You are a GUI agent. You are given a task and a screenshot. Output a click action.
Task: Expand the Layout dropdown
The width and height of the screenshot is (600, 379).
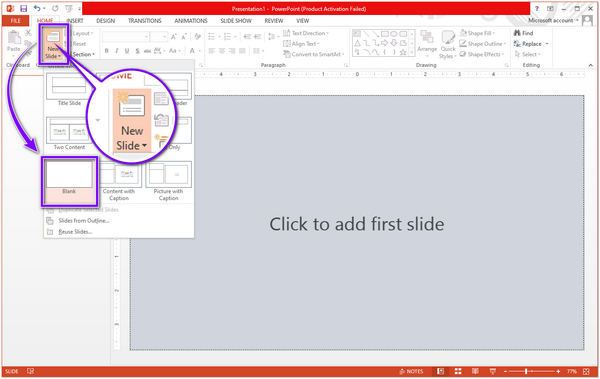(x=82, y=33)
